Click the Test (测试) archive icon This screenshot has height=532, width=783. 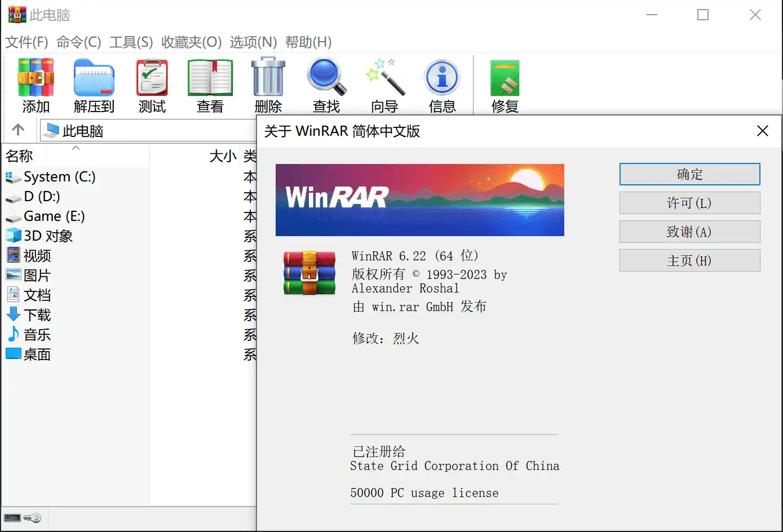(x=152, y=85)
